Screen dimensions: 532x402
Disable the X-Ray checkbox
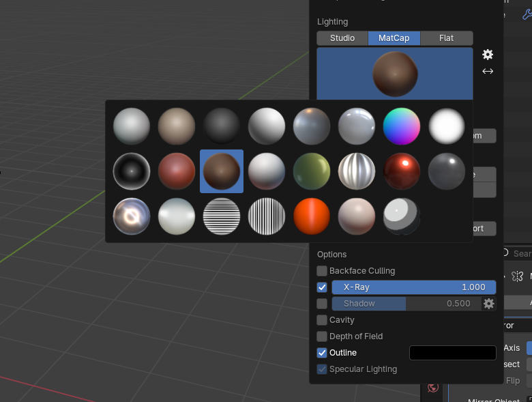pos(322,287)
